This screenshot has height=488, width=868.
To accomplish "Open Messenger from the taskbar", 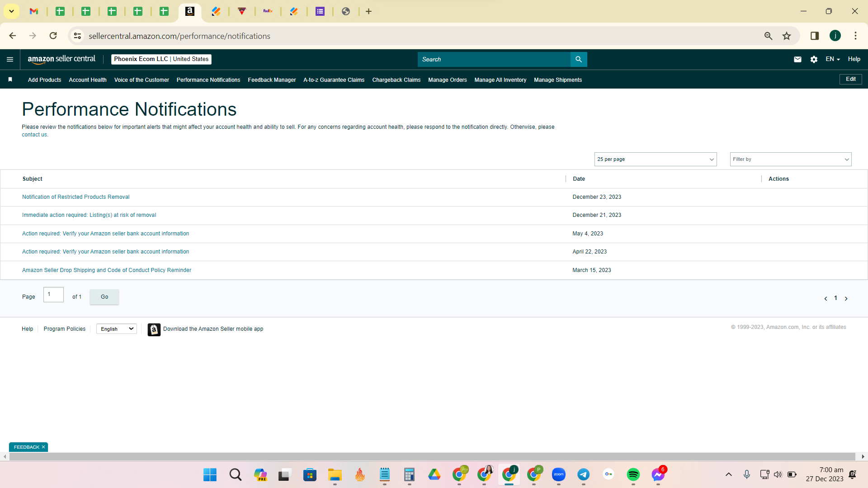I will coord(658,474).
